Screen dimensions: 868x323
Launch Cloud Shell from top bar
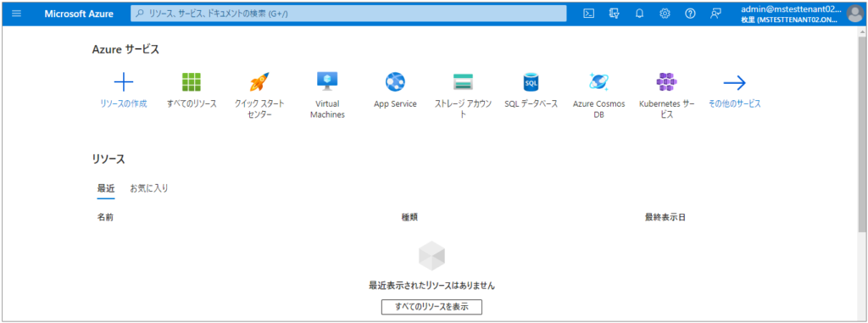pos(589,14)
